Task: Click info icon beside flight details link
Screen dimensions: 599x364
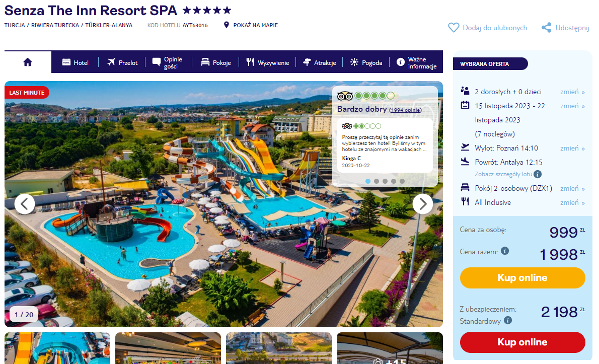Action: click(538, 174)
